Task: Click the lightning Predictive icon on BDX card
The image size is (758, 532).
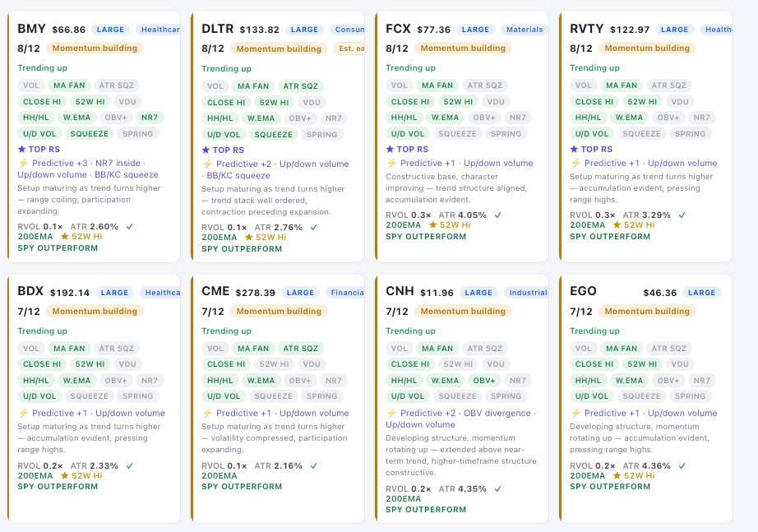Action: point(23,413)
